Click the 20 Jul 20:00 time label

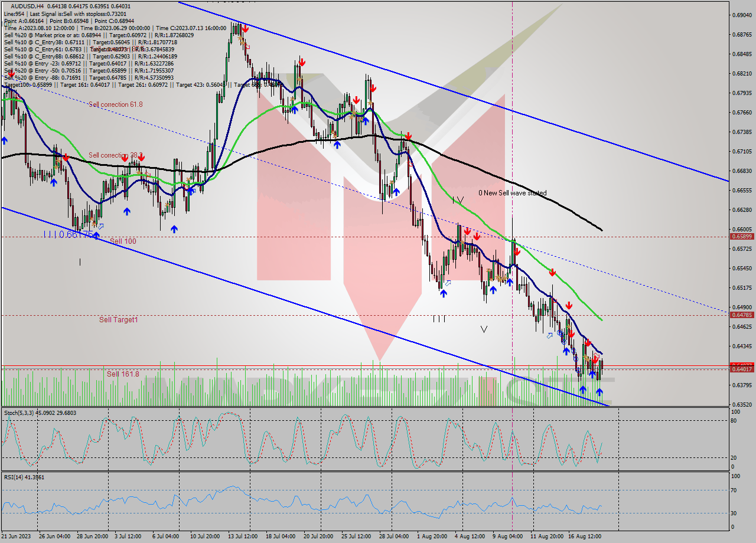[x=318, y=537]
